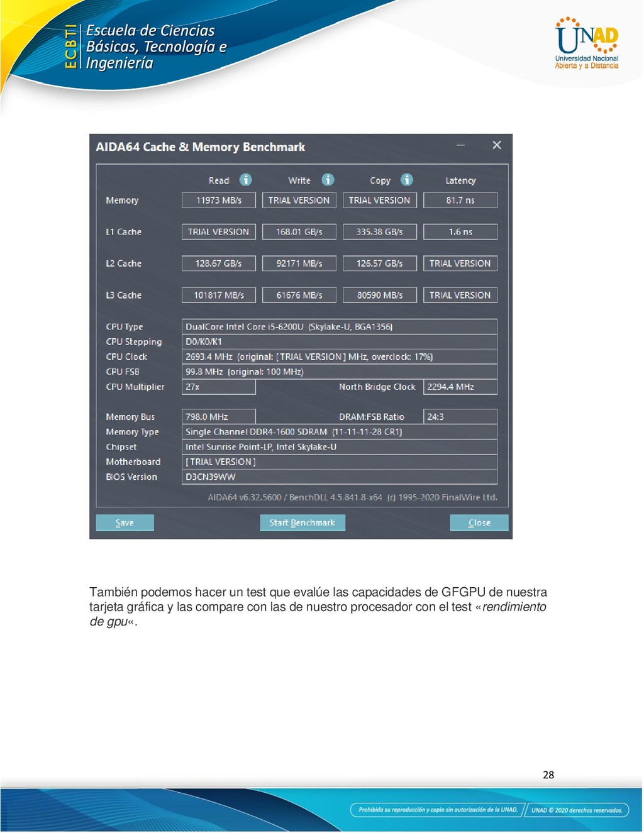Click the Close button at bottom
Screen dimensions: 644x833
479,522
